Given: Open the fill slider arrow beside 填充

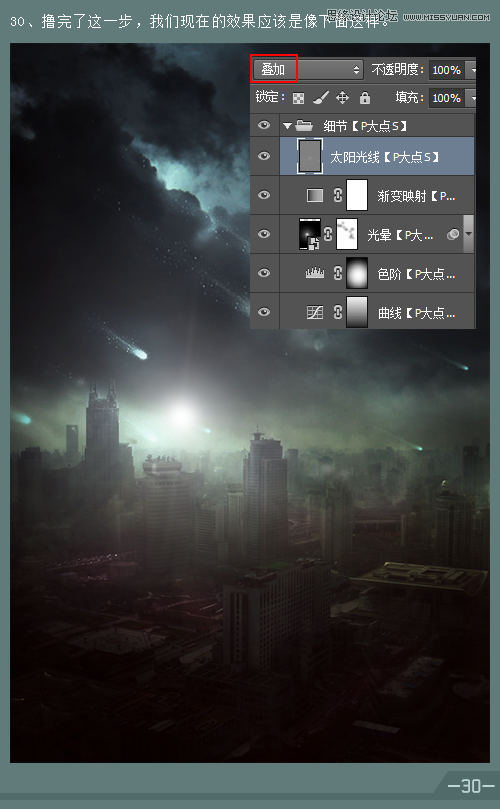Looking at the screenshot, I should [471, 98].
